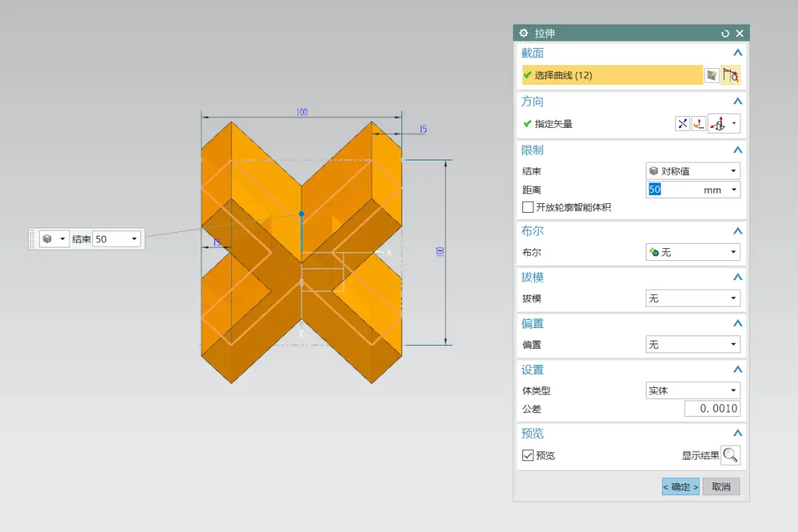Click the 公差 value field
The width and height of the screenshot is (798, 532).
click(712, 409)
